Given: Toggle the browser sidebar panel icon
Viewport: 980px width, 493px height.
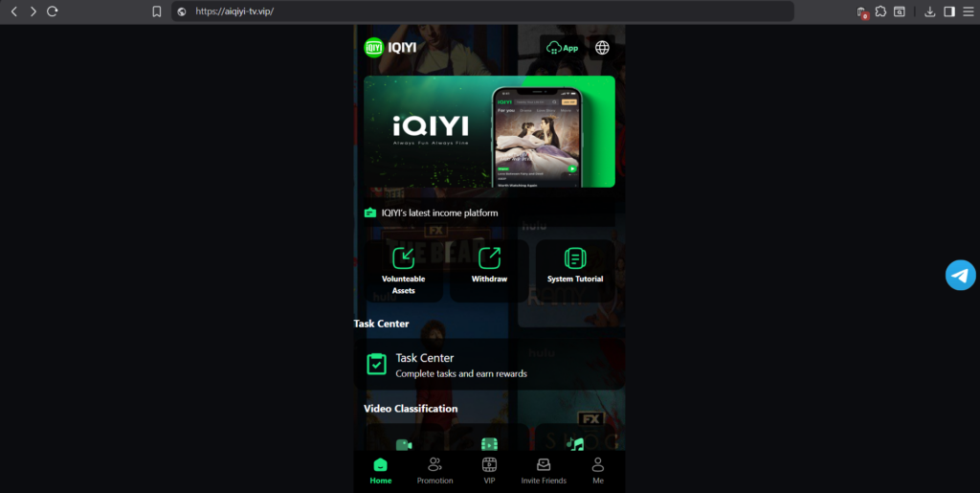Looking at the screenshot, I should [x=949, y=11].
